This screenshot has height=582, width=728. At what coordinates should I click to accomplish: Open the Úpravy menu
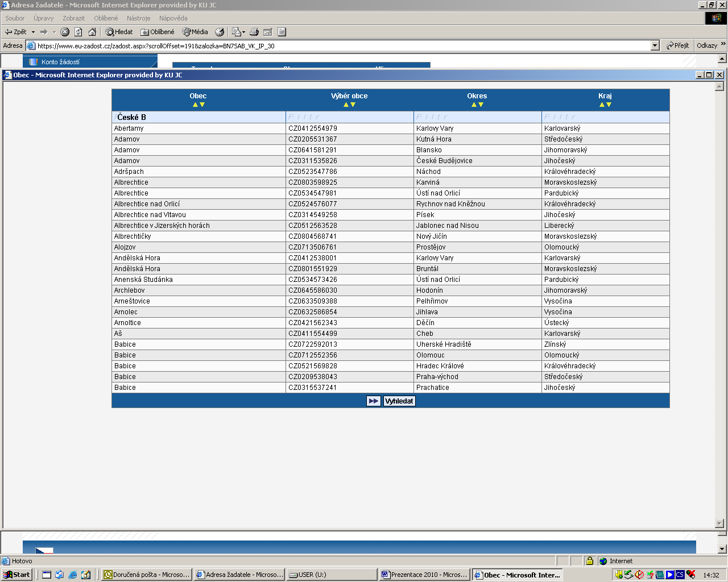click(44, 18)
